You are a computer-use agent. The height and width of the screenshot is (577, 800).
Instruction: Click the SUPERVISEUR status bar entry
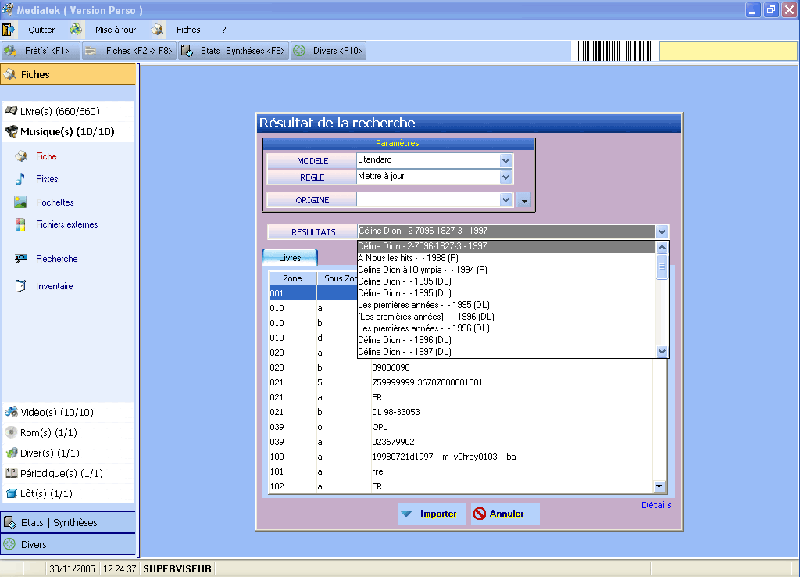[x=177, y=568]
